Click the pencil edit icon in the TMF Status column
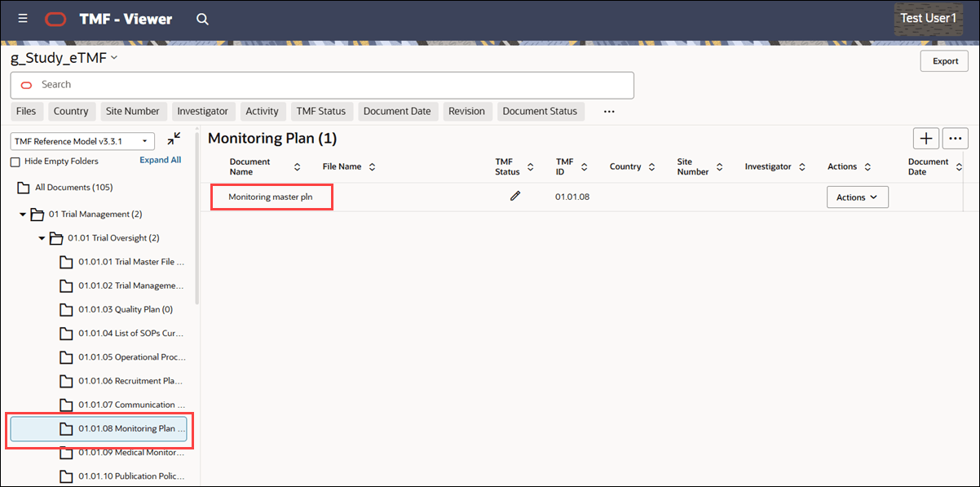980x487 pixels. point(515,196)
